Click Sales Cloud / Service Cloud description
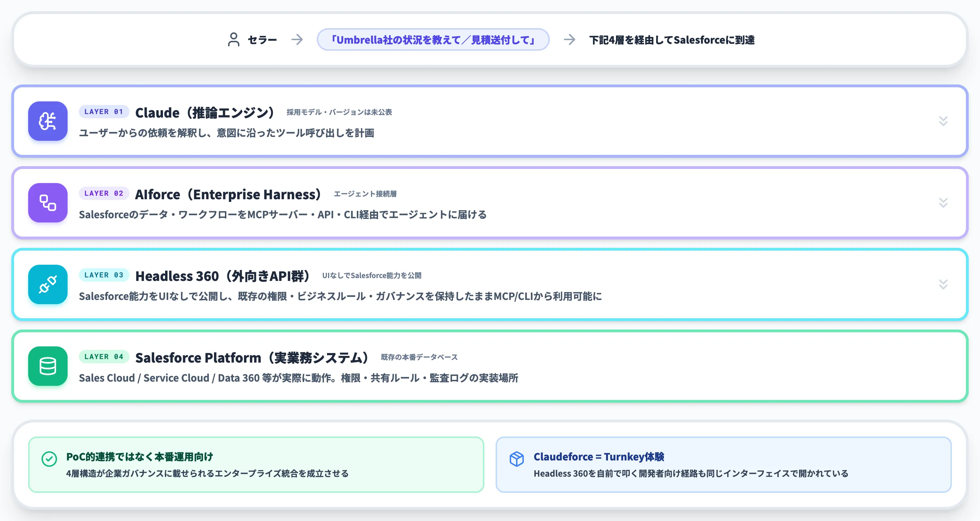980x521 pixels. point(298,378)
